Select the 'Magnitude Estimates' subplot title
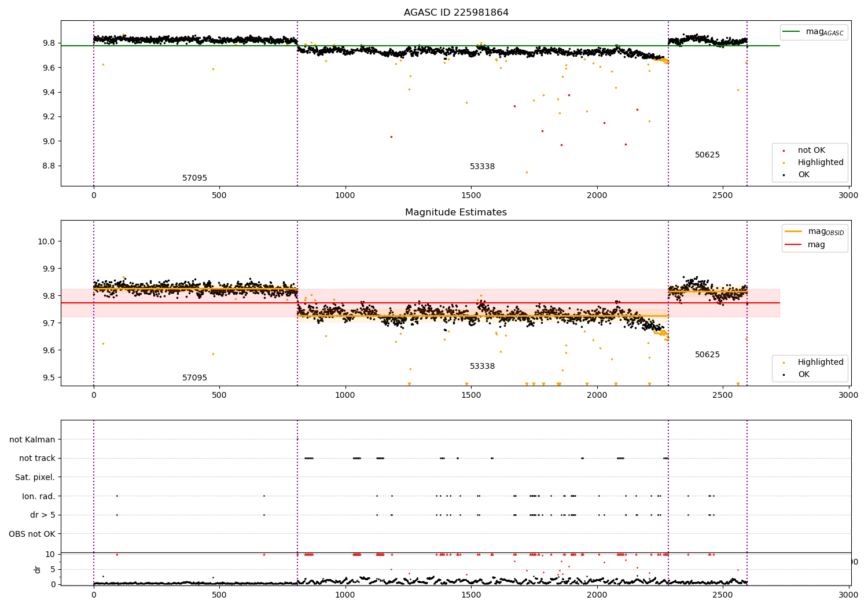This screenshot has height=608, width=868. [x=456, y=213]
